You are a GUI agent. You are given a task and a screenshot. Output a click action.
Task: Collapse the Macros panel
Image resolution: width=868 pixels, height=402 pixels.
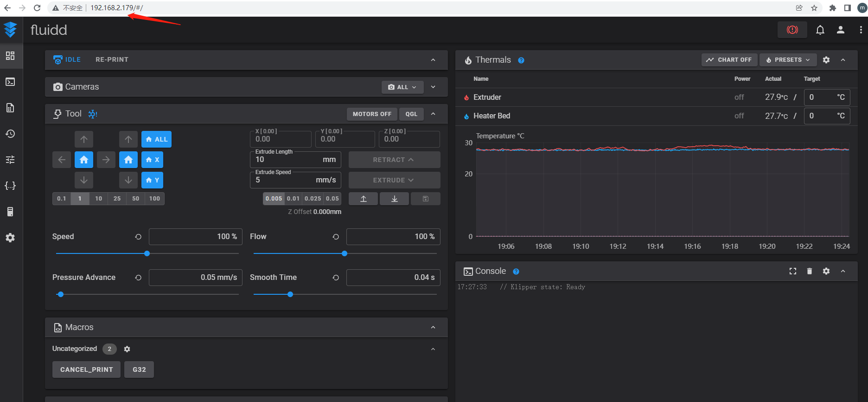click(x=433, y=327)
